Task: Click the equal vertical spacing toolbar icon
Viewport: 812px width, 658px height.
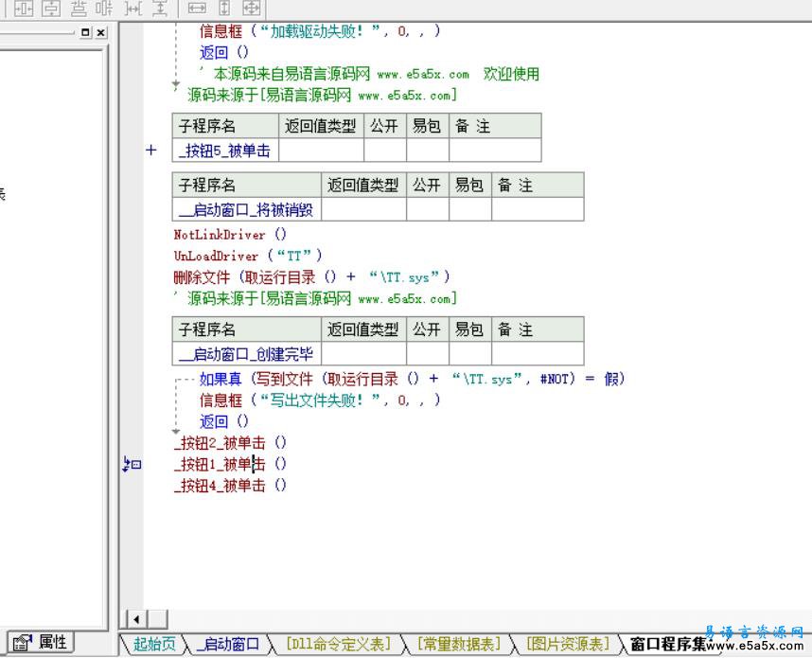Action: (x=160, y=9)
